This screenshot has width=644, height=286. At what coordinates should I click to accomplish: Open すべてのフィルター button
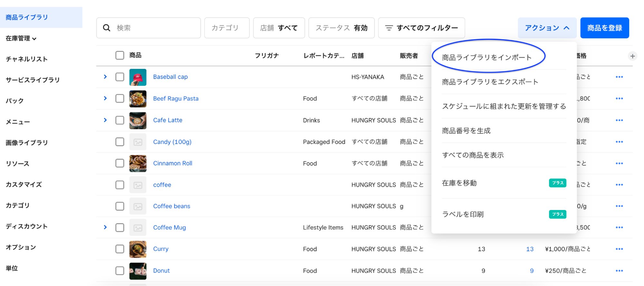click(421, 28)
